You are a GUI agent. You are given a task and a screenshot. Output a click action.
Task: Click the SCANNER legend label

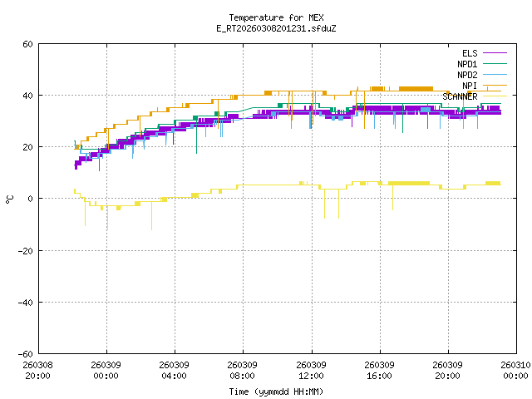[460, 96]
